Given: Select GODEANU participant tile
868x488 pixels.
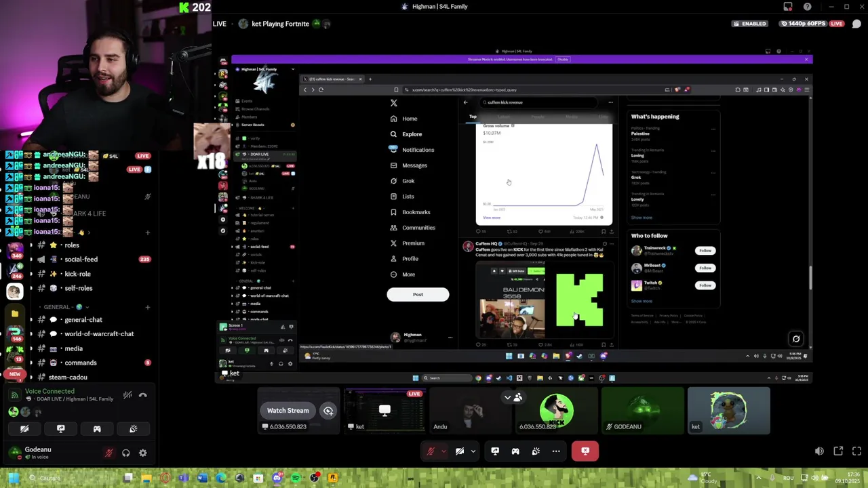Looking at the screenshot, I should coord(642,411).
